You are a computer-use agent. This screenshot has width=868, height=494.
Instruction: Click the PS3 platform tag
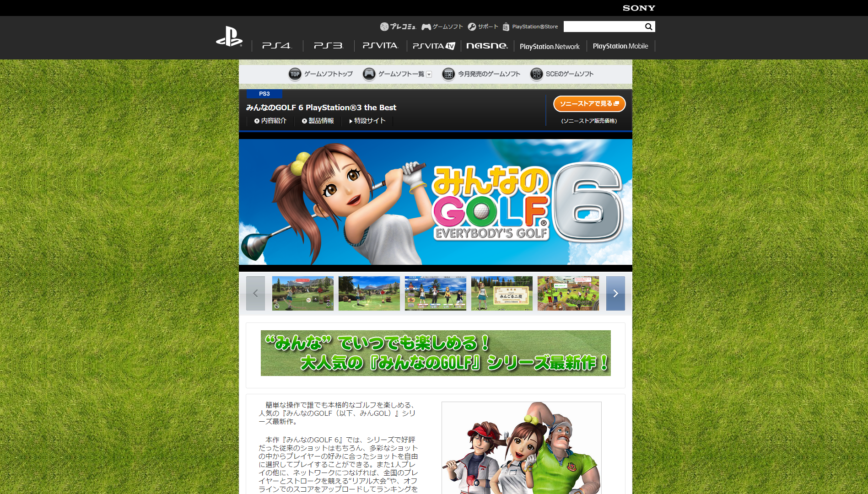[x=264, y=94]
